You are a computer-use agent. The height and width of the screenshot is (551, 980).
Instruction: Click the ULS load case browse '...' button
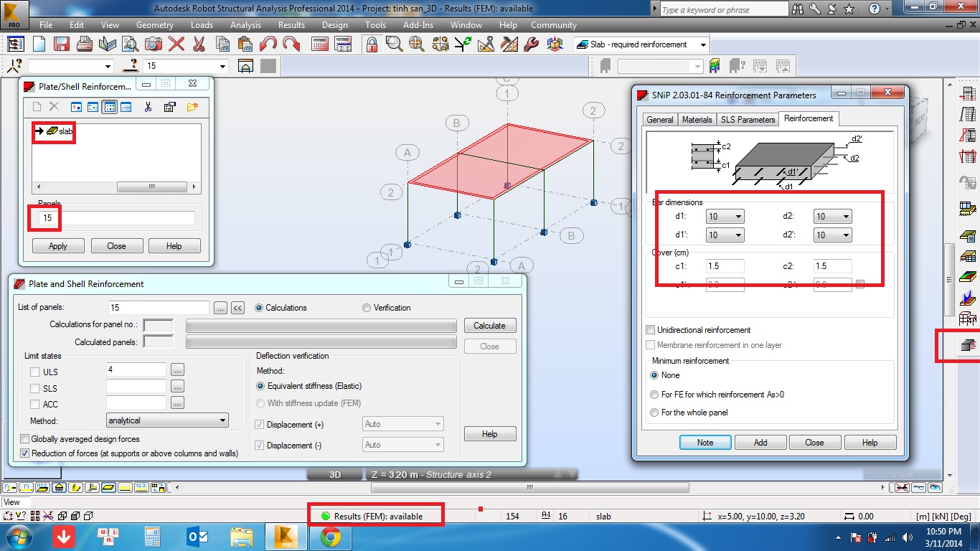(x=177, y=370)
